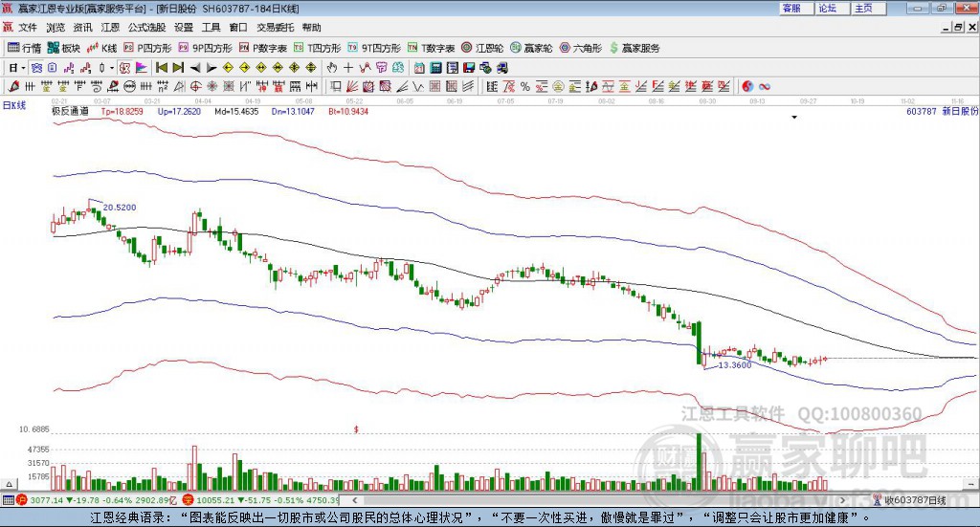Screen dimensions: 980x527
Task: Click the 日K线 label
Action: pos(14,105)
